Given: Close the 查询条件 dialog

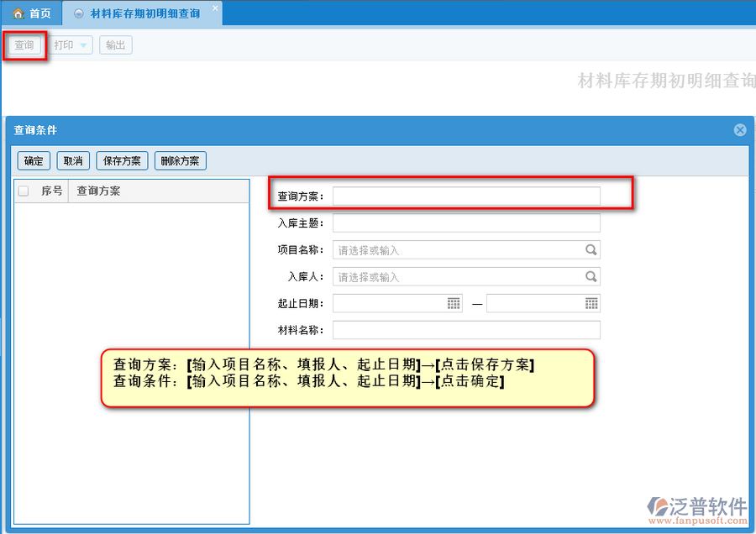Looking at the screenshot, I should (x=740, y=129).
